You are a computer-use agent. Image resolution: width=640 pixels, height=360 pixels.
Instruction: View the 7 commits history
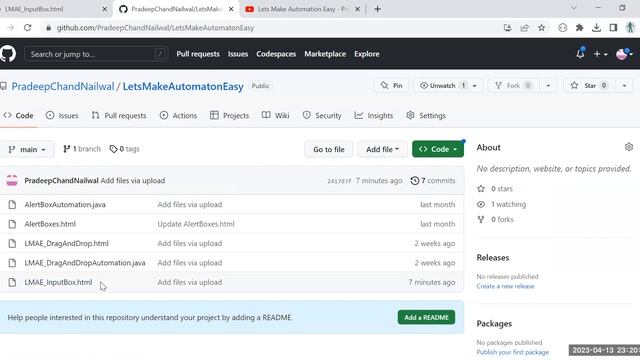(x=433, y=180)
